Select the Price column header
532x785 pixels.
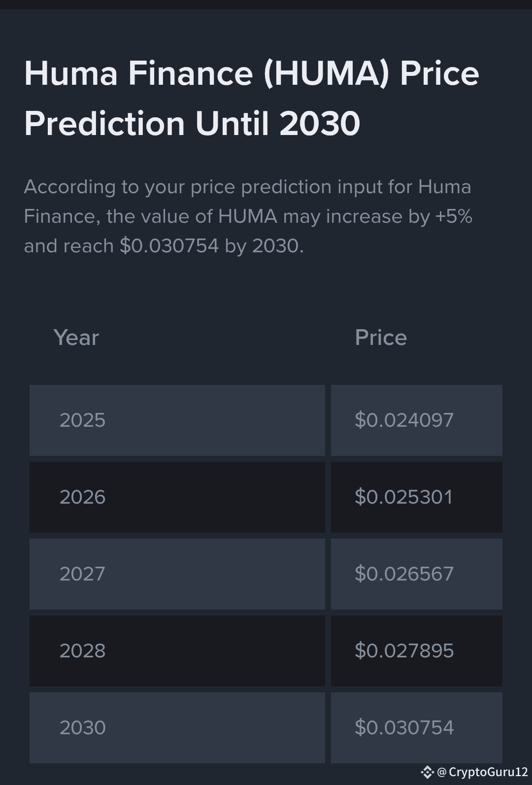381,338
